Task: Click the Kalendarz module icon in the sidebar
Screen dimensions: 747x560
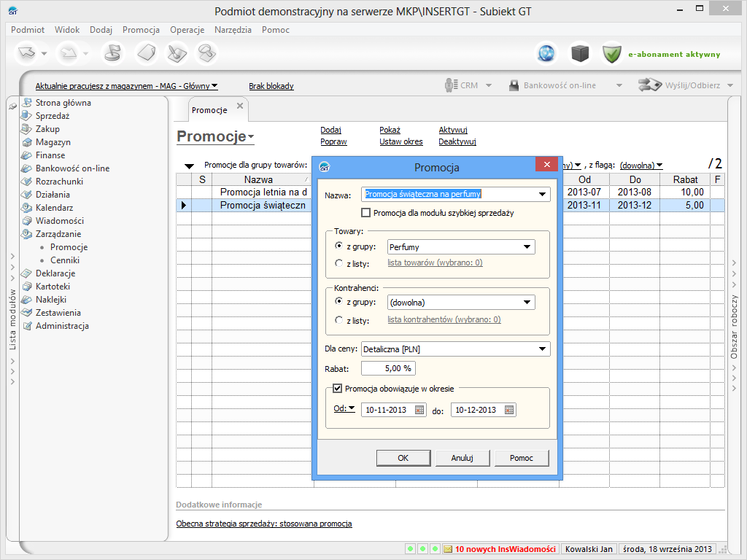Action: click(27, 208)
